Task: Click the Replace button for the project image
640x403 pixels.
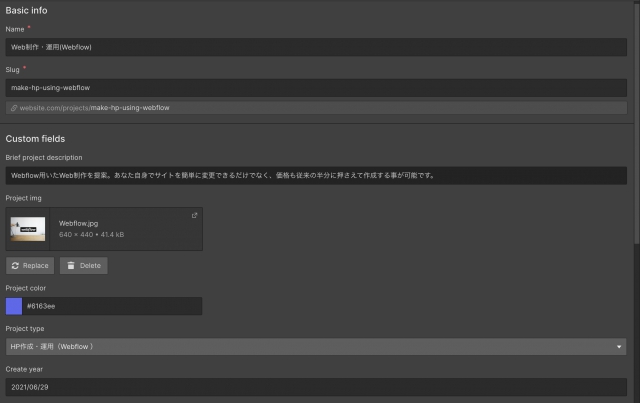Action: (x=30, y=265)
